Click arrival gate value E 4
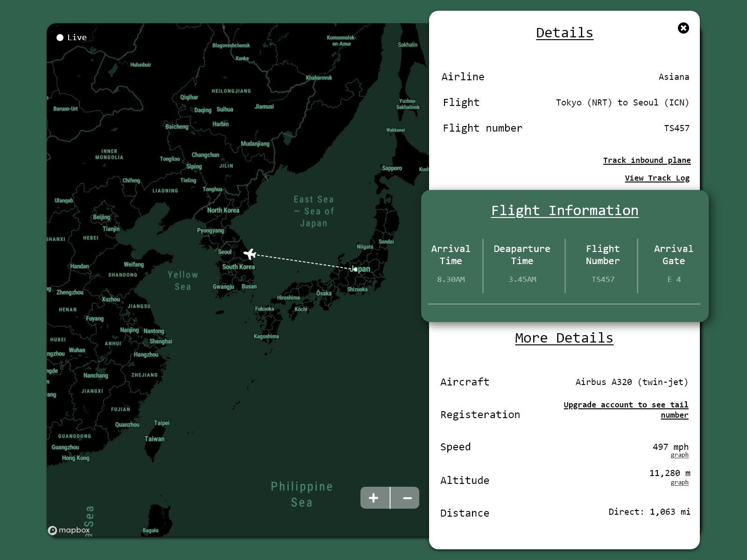This screenshot has width=747, height=560. click(x=674, y=279)
